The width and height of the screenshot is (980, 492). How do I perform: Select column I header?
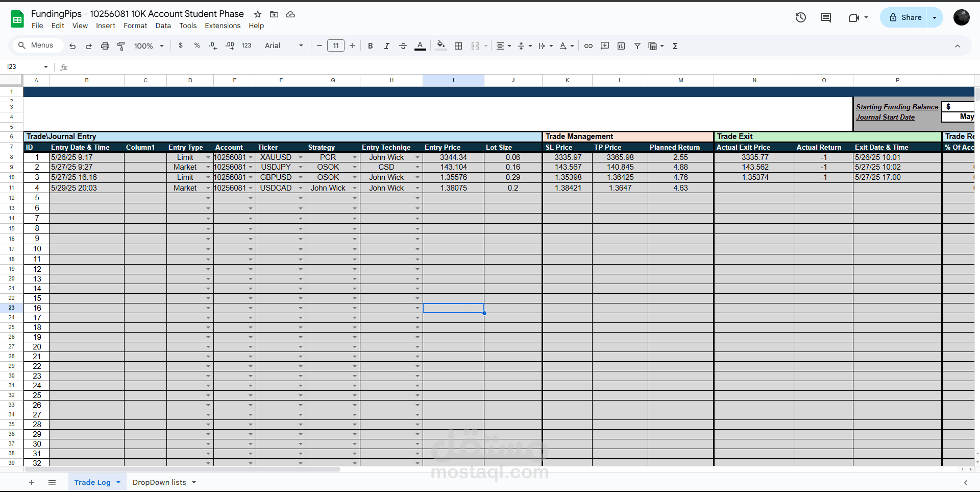[x=453, y=80]
